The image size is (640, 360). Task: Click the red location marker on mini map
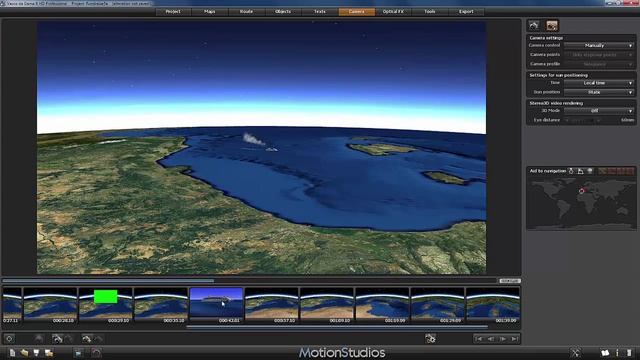[x=582, y=191]
